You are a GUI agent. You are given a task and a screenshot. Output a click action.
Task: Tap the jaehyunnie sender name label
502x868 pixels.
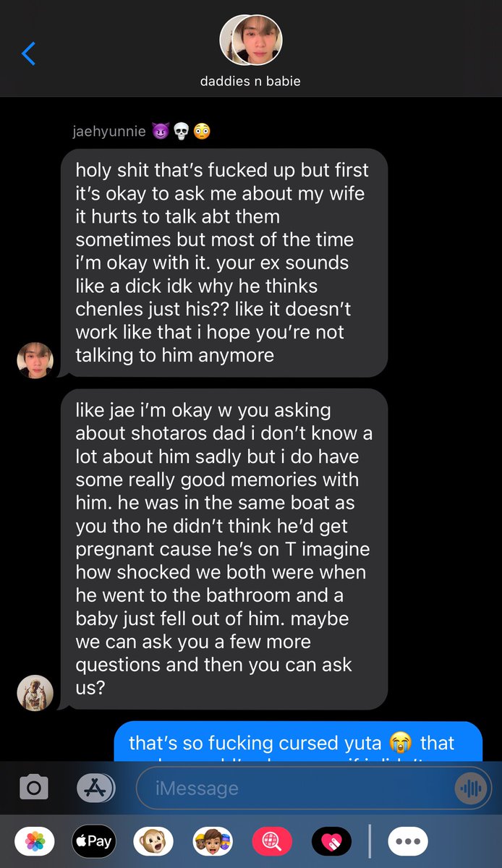(x=109, y=132)
